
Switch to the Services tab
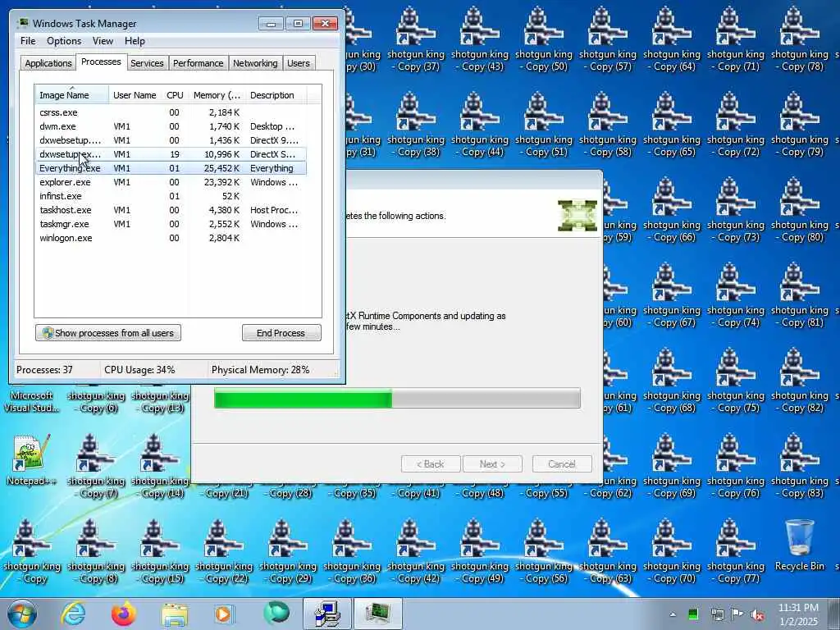[x=147, y=63]
